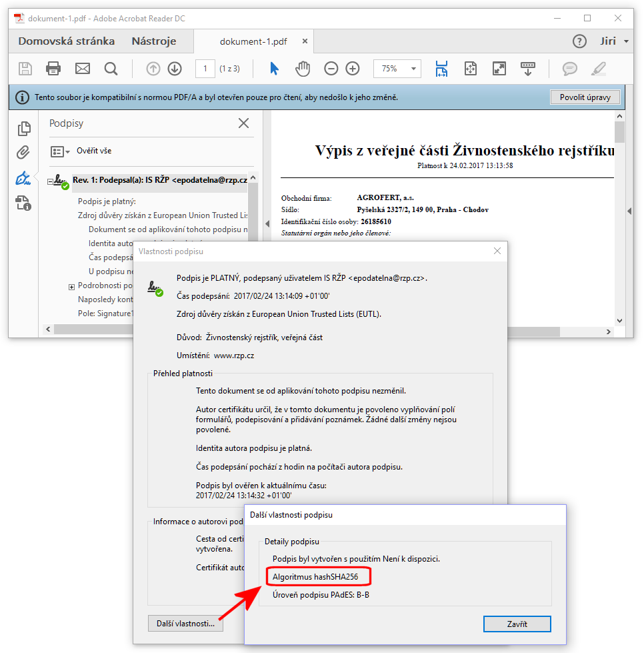Collapse the Rev. 1 signature tree node
644x653 pixels.
click(x=50, y=181)
